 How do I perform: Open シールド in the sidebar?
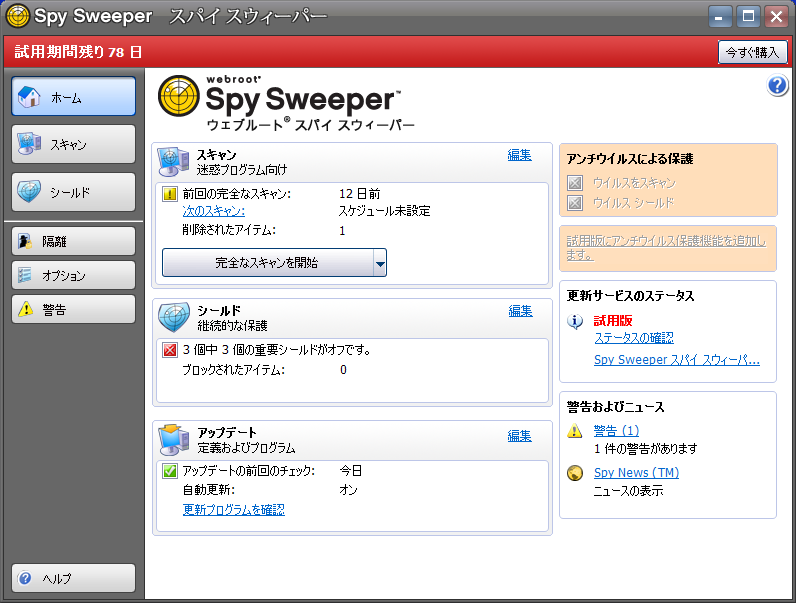(74, 192)
